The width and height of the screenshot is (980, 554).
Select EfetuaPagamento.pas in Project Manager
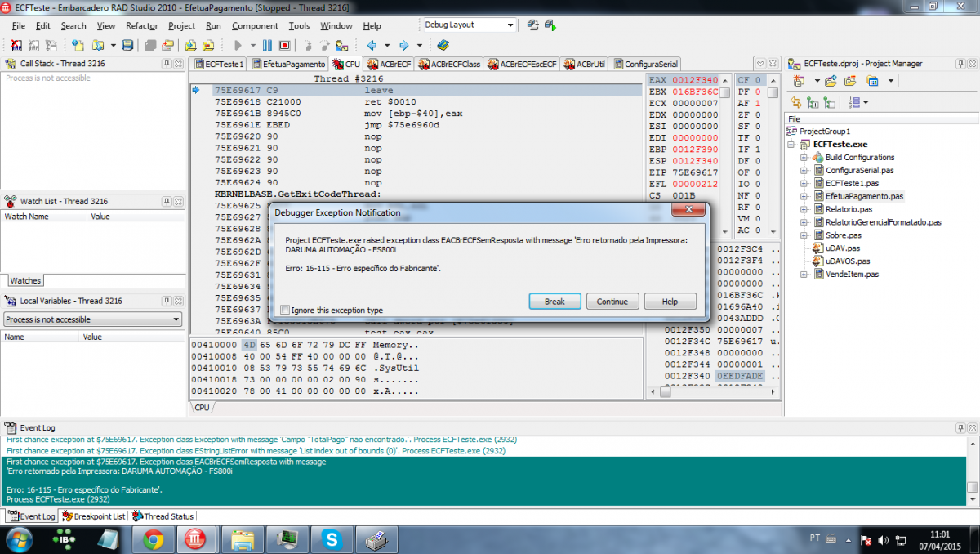coord(864,196)
